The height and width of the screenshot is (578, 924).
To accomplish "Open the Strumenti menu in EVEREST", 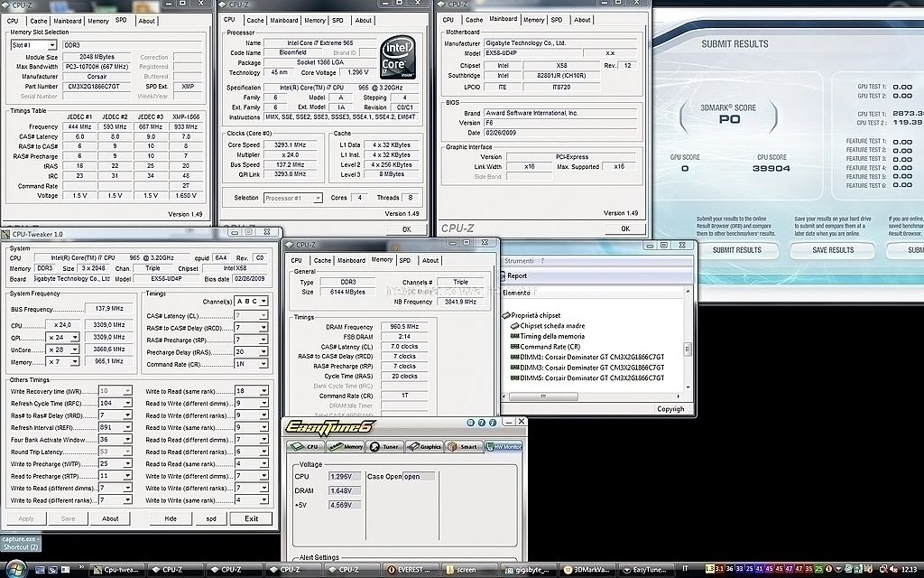I will [x=519, y=261].
